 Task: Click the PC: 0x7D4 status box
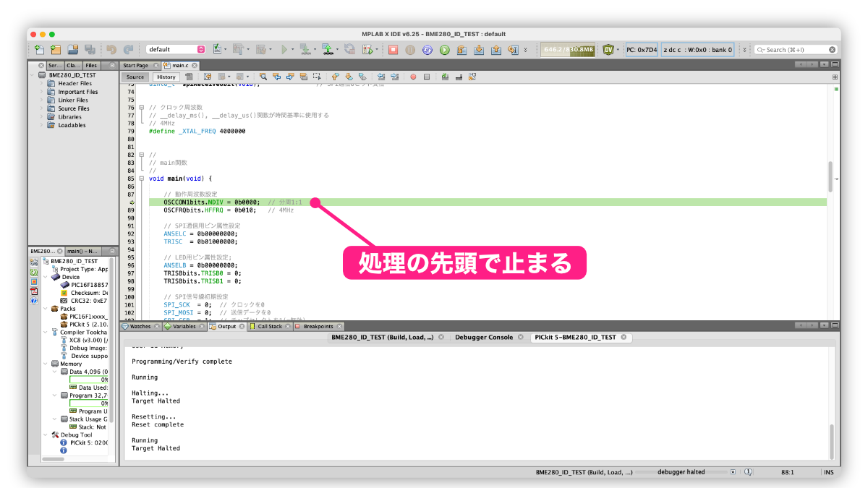click(x=642, y=50)
